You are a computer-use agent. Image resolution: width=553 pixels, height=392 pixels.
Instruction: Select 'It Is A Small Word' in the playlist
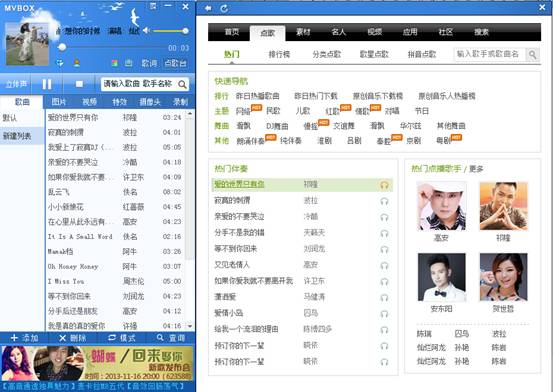coord(116,237)
